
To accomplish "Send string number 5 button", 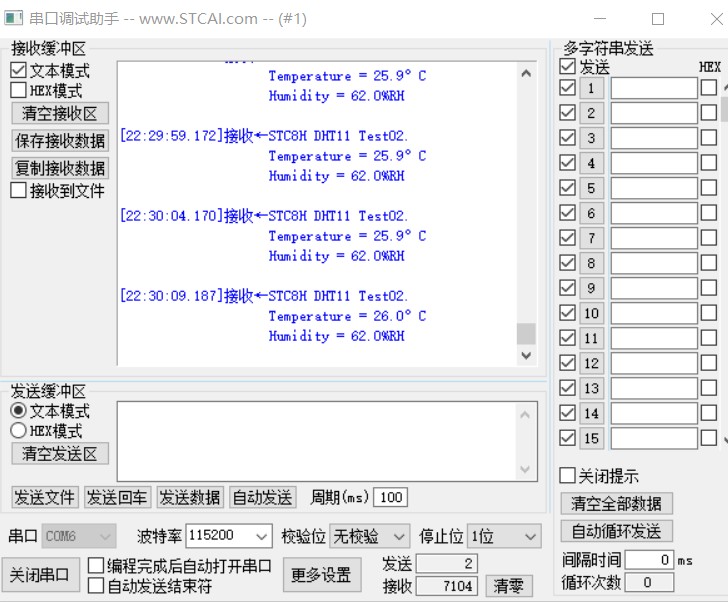I will coord(592,188).
